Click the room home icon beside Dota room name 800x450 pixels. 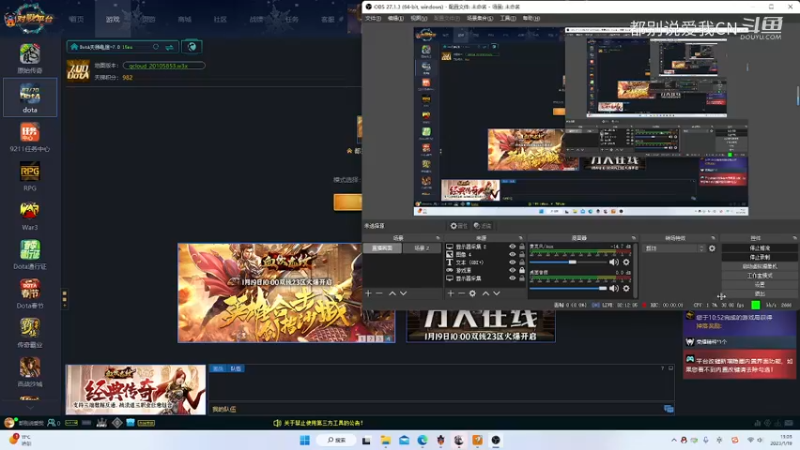coord(74,47)
